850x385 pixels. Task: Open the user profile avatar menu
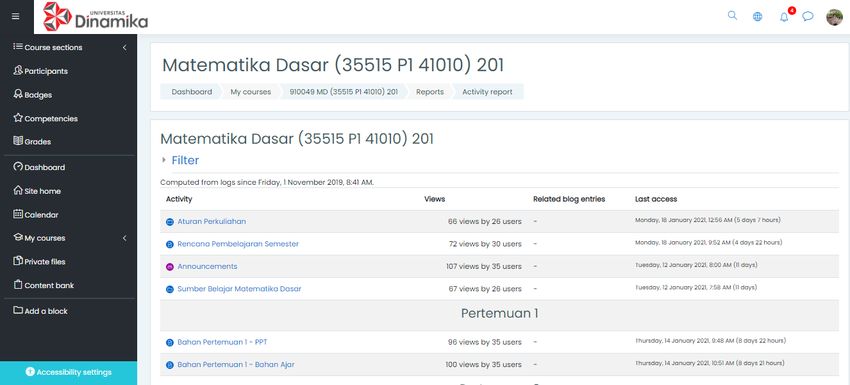click(834, 17)
